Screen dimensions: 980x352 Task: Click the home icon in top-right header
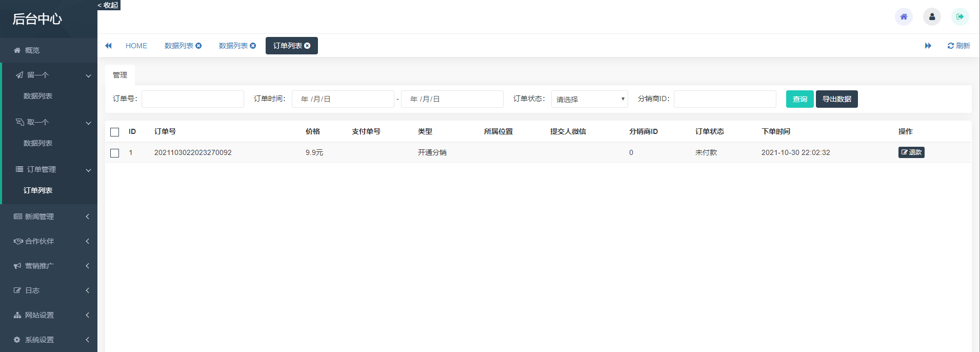pyautogui.click(x=904, y=17)
